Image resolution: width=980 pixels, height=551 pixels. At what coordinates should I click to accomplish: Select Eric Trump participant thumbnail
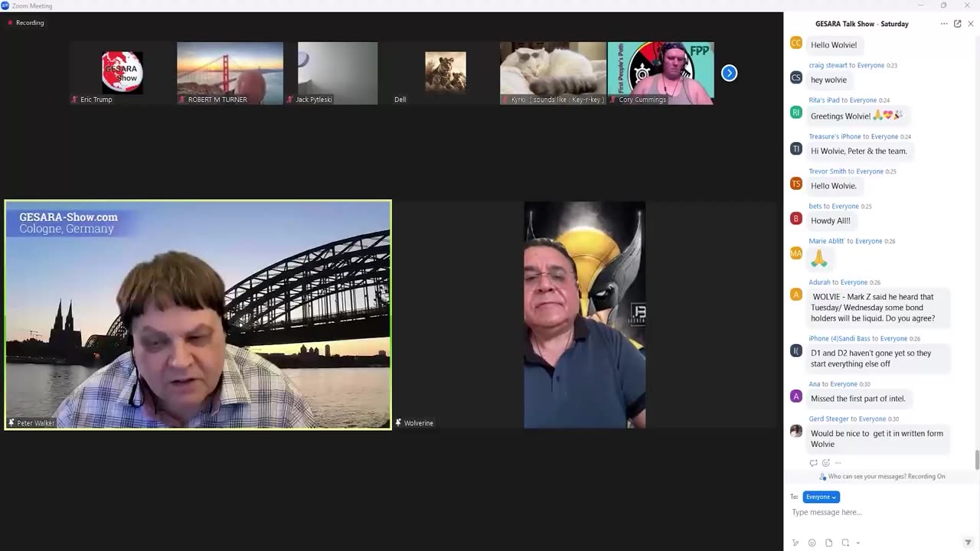click(x=122, y=73)
